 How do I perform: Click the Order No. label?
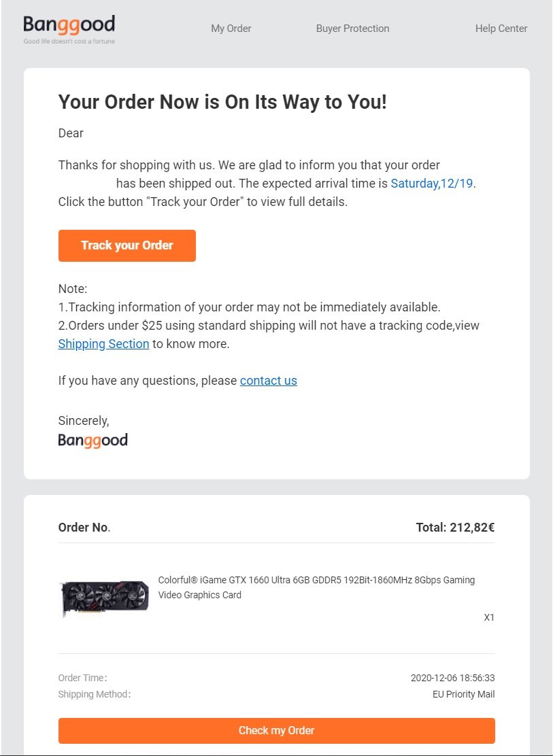pos(84,528)
